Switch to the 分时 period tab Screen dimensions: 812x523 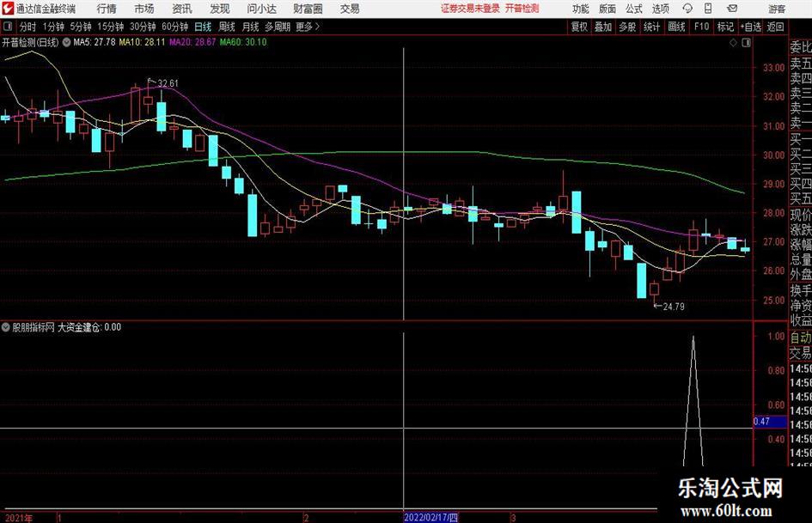click(28, 27)
